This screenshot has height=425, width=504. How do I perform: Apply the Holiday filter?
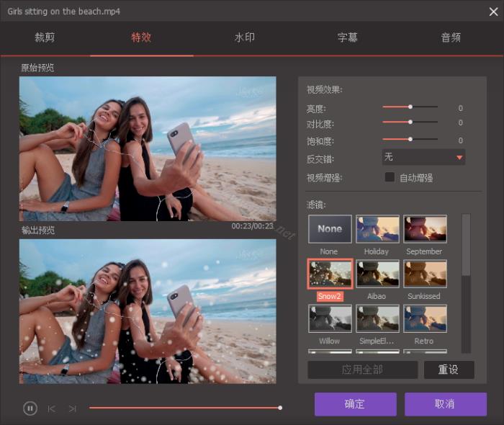[377, 229]
